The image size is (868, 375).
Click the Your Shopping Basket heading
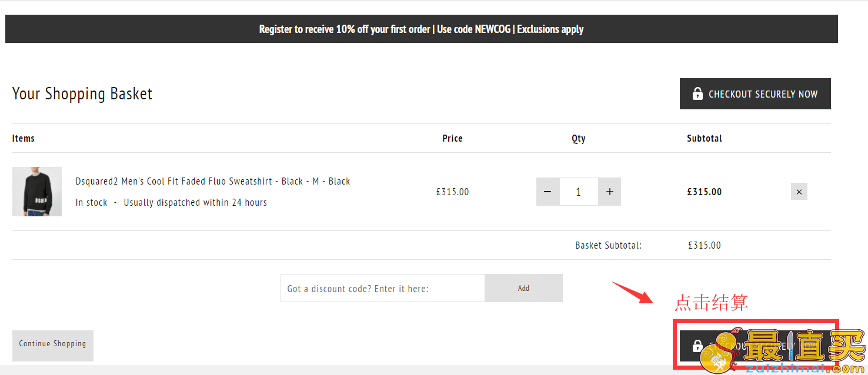(x=82, y=94)
